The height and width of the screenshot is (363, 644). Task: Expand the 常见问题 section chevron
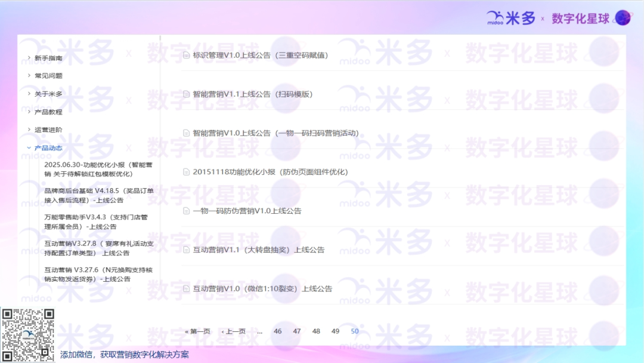[29, 75]
